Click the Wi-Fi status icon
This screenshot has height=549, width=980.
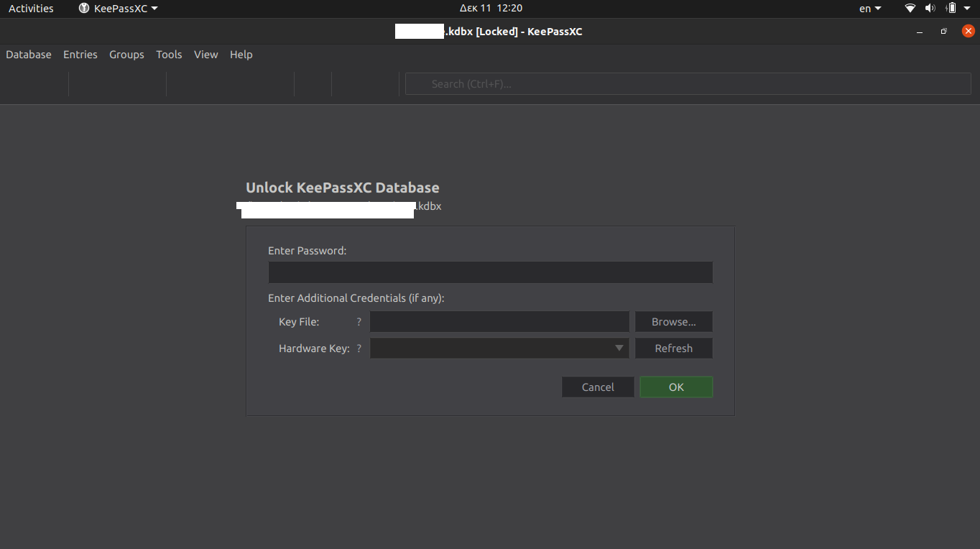pyautogui.click(x=910, y=8)
